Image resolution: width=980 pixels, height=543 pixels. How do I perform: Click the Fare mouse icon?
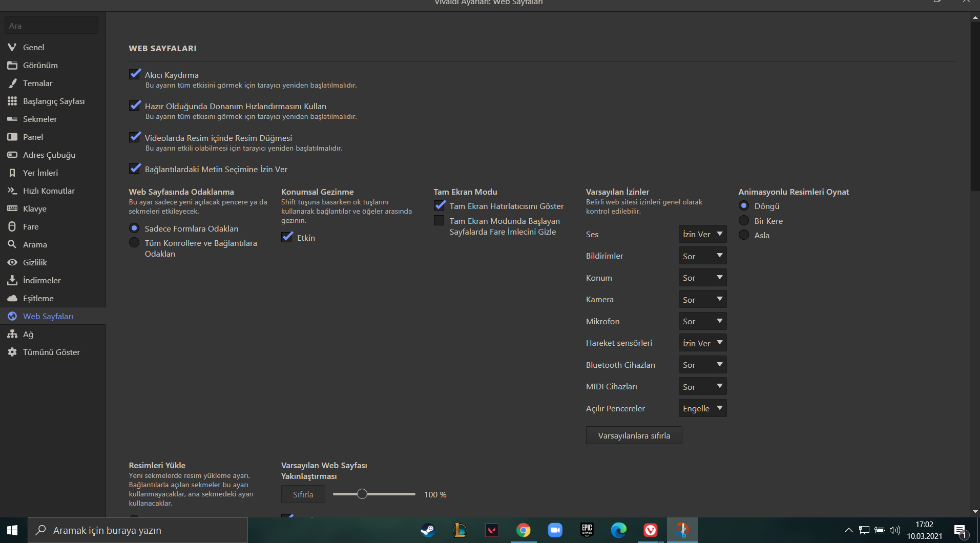[x=12, y=226]
